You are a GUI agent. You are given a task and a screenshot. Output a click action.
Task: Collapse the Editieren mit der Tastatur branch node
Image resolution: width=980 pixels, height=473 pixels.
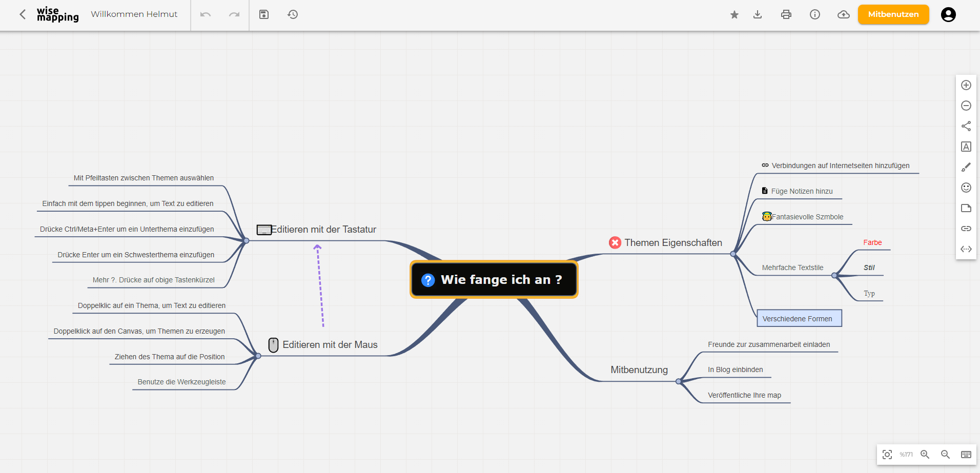click(247, 241)
